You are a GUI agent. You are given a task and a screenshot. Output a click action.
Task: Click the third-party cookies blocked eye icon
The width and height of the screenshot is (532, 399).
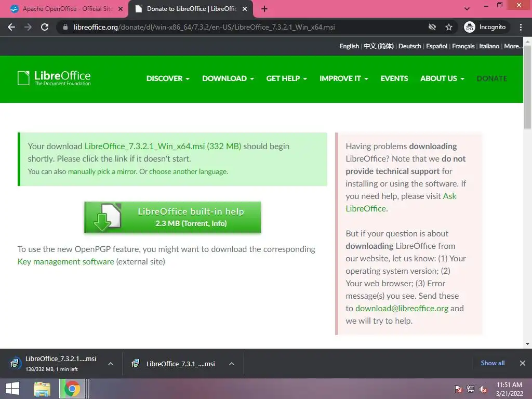432,27
